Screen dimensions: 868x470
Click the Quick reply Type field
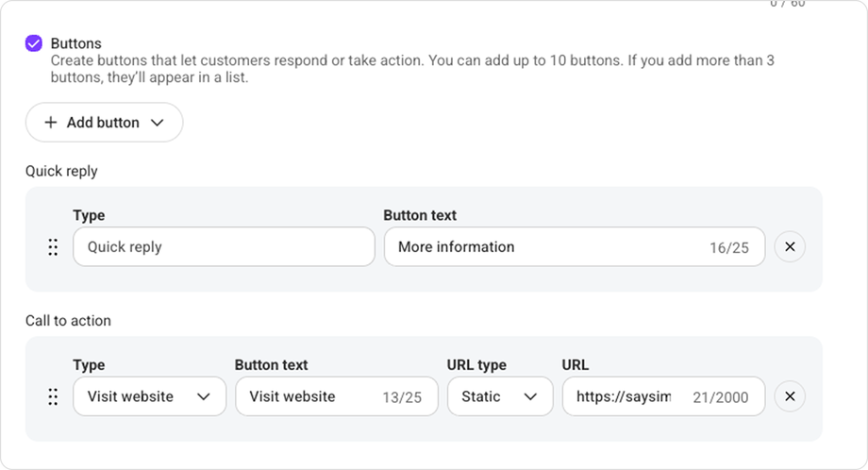pyautogui.click(x=224, y=247)
